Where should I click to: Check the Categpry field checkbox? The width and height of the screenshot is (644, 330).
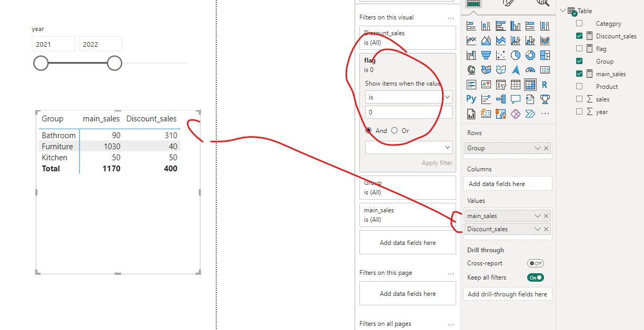(579, 23)
